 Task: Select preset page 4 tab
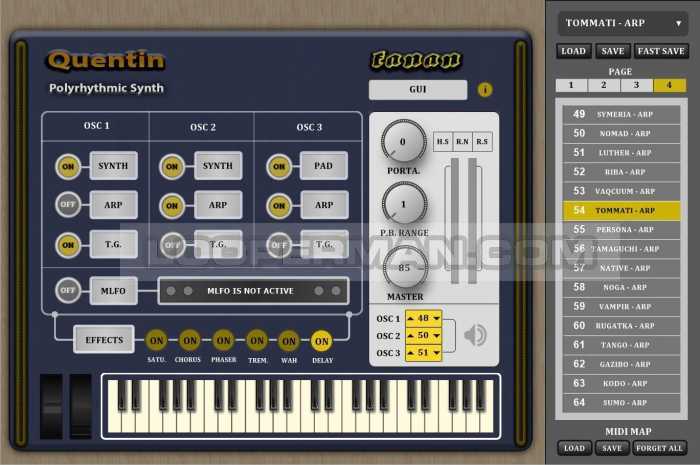[669, 85]
